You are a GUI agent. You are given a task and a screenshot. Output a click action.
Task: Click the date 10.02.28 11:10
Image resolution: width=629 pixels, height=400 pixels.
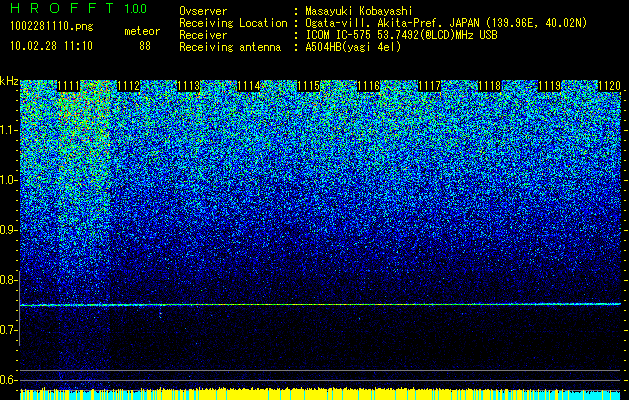click(x=51, y=46)
